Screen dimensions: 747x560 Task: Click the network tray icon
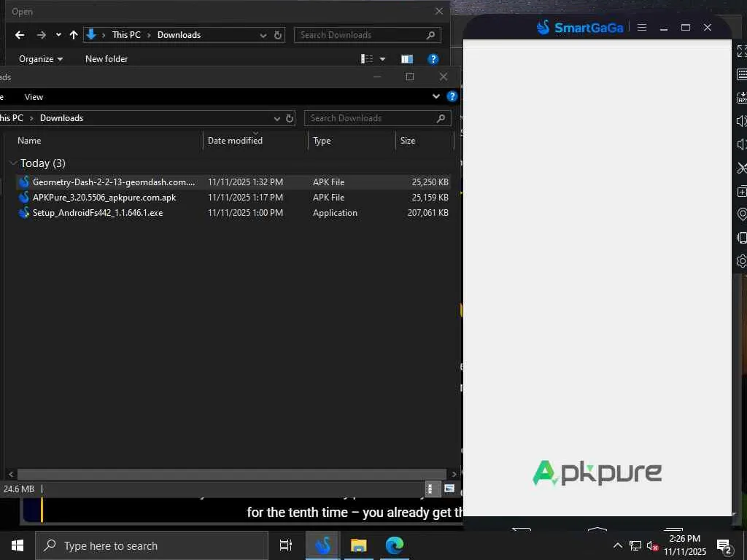[635, 545]
